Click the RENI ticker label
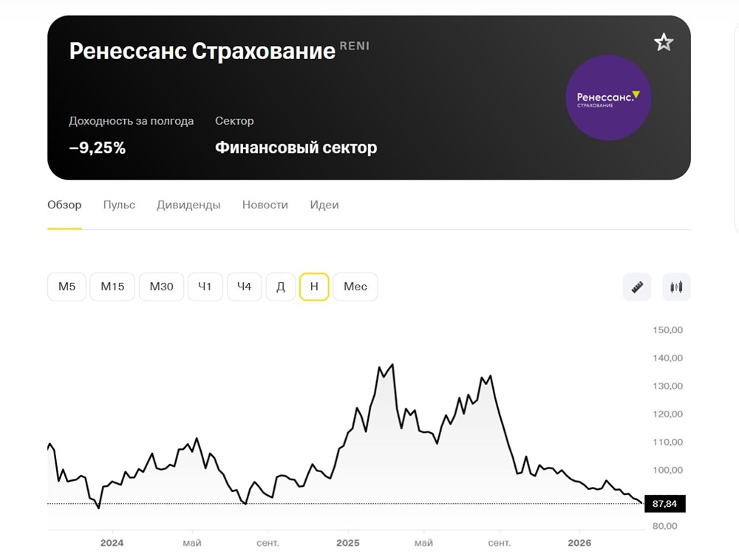The width and height of the screenshot is (739, 560). [x=354, y=45]
